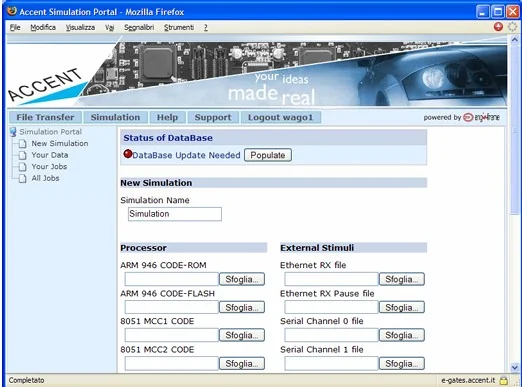Open the ? help menu
Viewport: 522px width, 387px height.
(206, 27)
